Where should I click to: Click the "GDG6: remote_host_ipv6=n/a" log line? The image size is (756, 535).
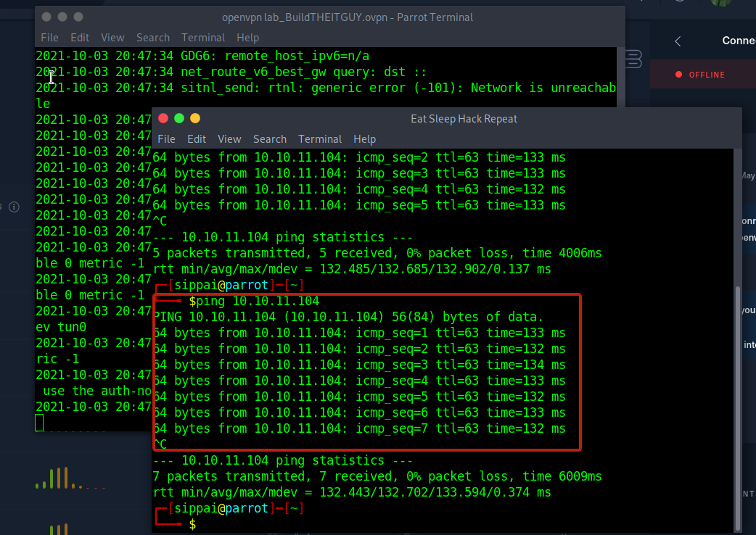(203, 57)
